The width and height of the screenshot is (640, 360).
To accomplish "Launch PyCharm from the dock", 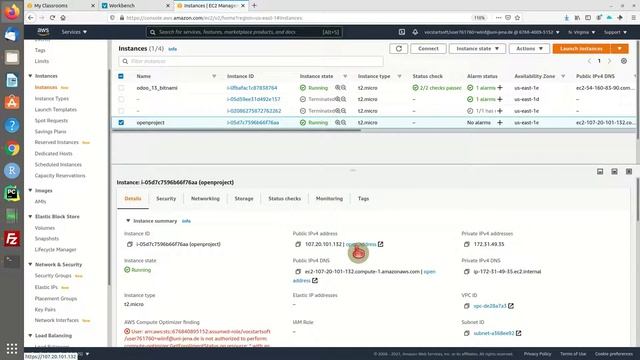I will click(12, 193).
